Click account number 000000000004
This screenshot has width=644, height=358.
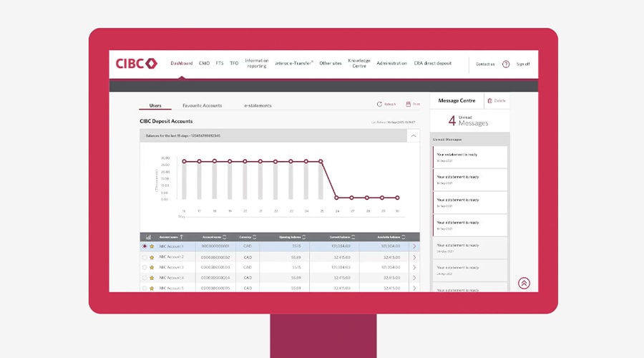[x=215, y=278]
